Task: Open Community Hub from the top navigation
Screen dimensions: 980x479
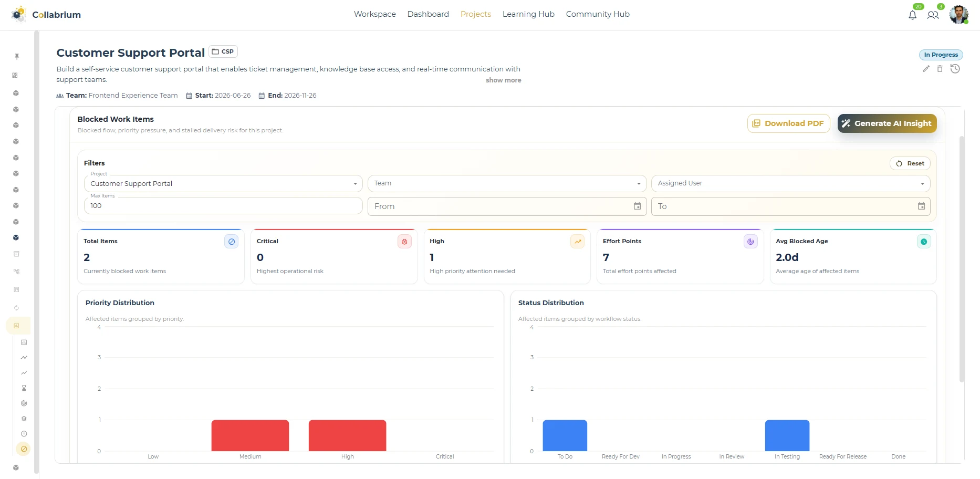Action: [598, 14]
